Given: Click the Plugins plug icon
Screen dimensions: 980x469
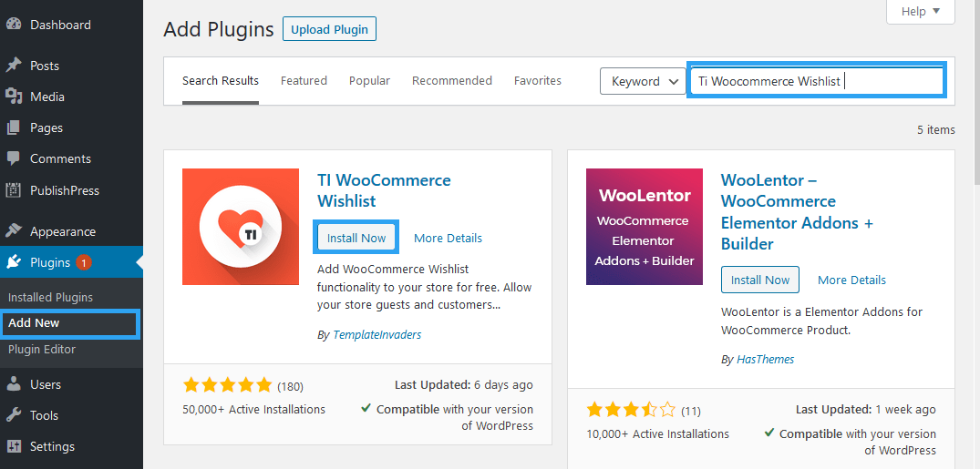Looking at the screenshot, I should click(13, 263).
